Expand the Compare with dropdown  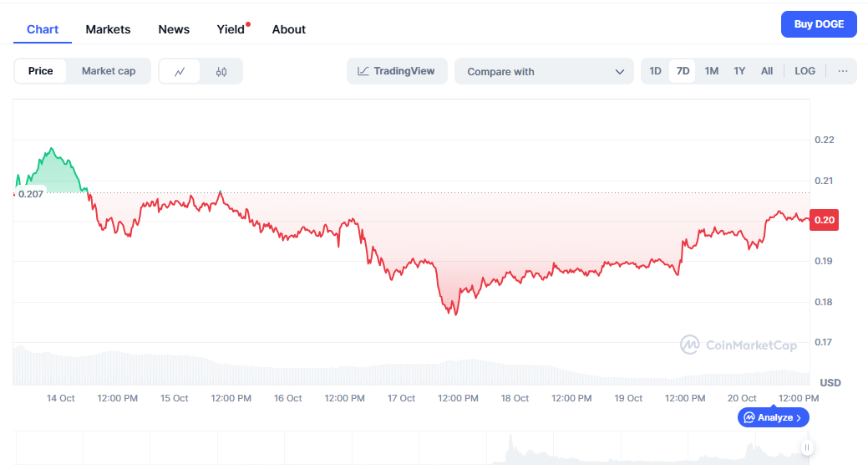click(x=545, y=72)
